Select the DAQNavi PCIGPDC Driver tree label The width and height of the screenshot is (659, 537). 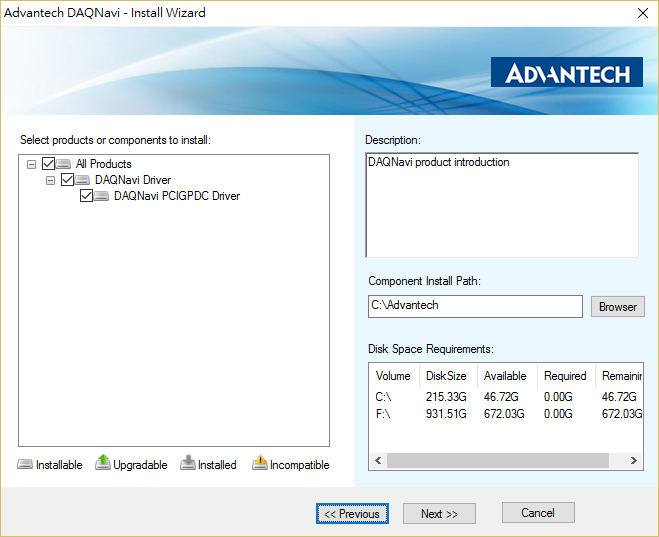[x=177, y=196]
